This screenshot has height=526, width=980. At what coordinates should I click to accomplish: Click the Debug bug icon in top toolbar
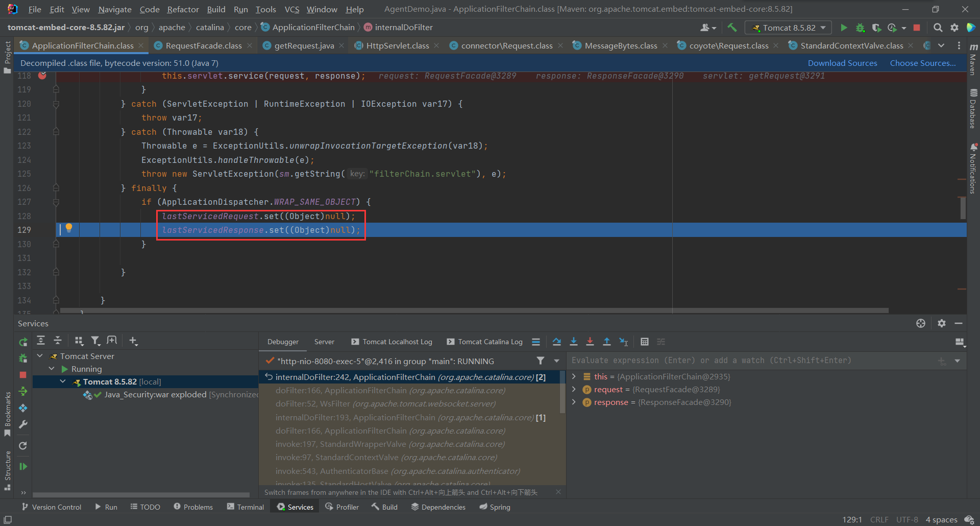tap(860, 28)
